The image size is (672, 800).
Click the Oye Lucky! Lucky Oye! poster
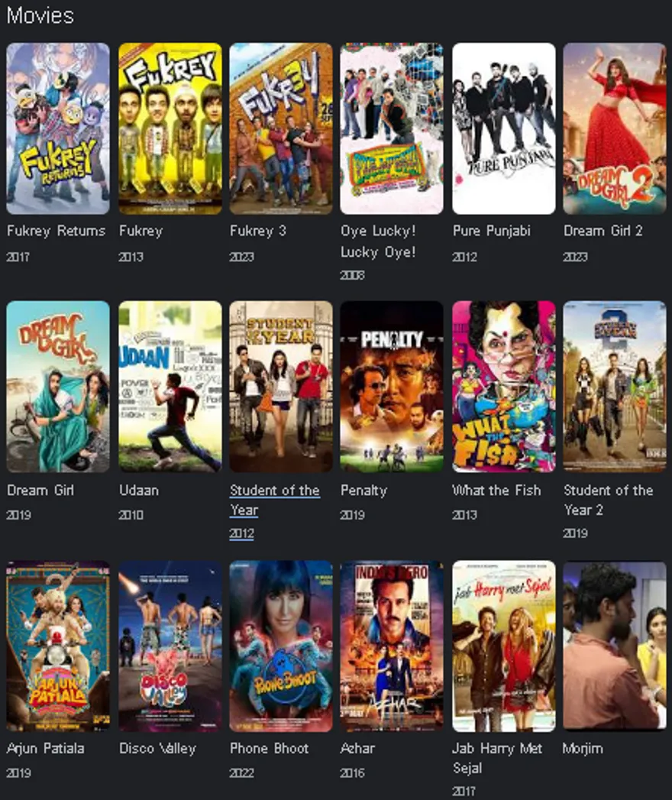pos(392,128)
